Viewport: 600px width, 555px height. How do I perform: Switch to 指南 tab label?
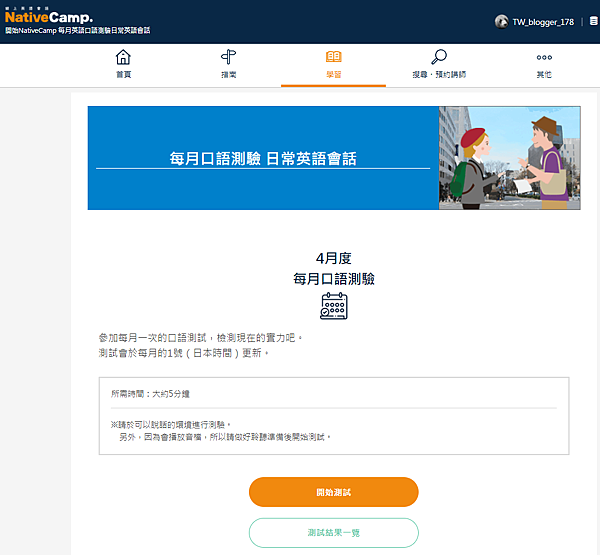(x=228, y=75)
